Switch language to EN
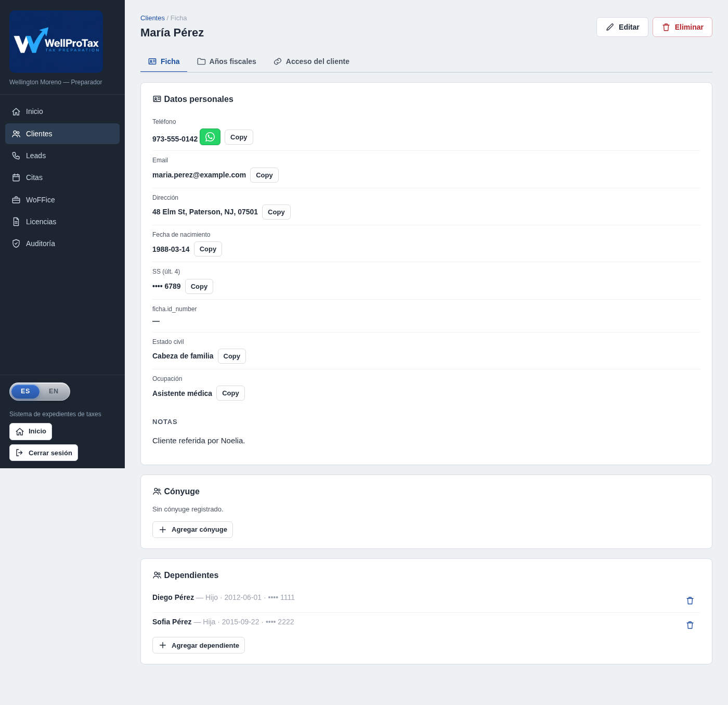Screen dimensions: 728x705 (54, 391)
